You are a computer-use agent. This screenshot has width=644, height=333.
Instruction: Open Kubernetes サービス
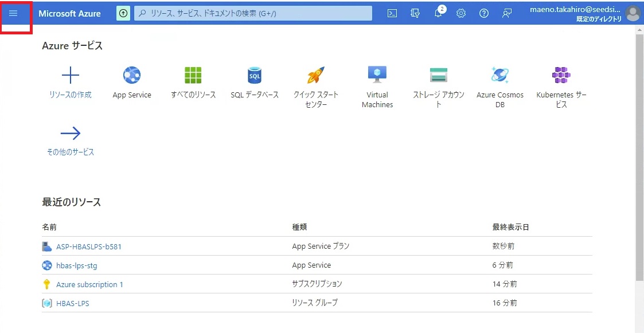pos(561,75)
